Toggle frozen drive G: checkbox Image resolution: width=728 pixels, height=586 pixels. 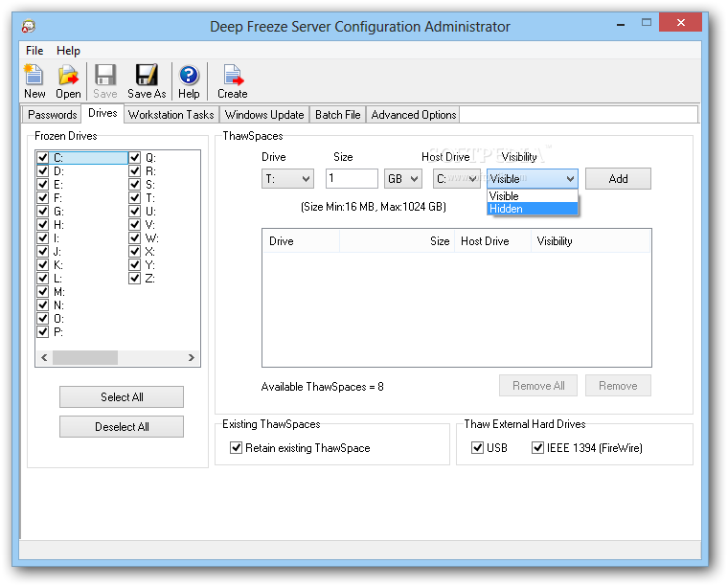coord(43,211)
